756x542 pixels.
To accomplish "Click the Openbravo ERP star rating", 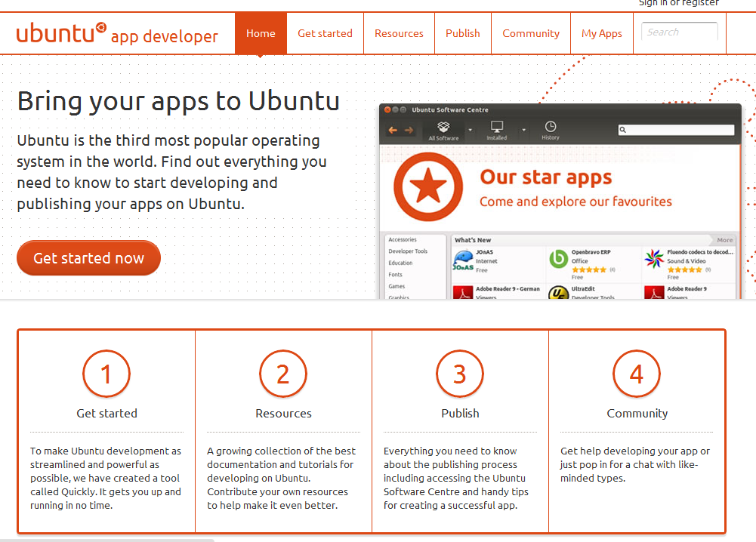I will click(588, 269).
